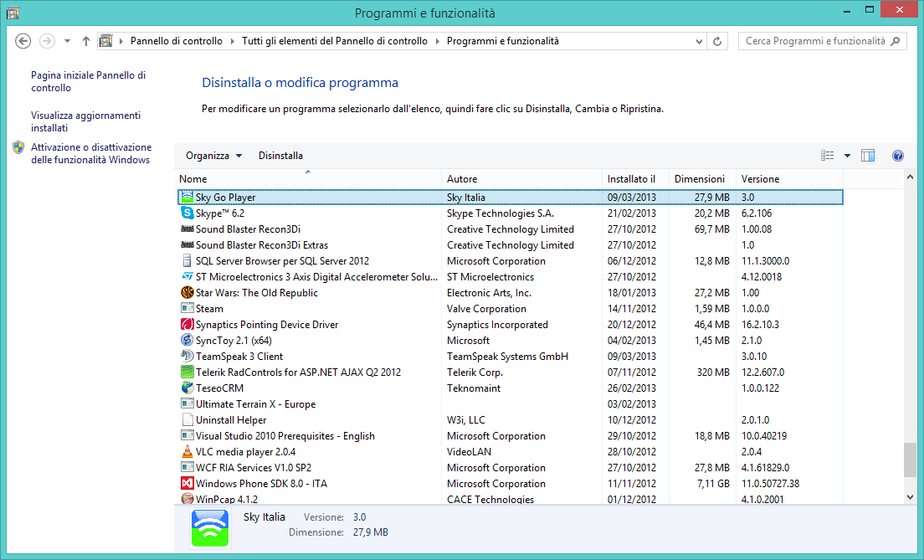Screen dimensions: 924x560
Task: Open Pagina iniziale Pannello di controllo link
Action: 89,81
